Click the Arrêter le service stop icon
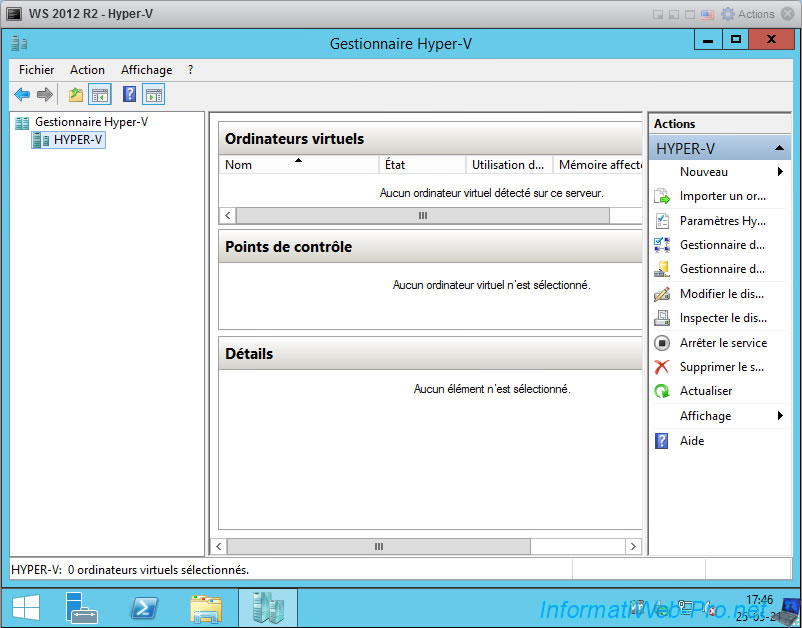The image size is (802, 628). pyautogui.click(x=662, y=343)
